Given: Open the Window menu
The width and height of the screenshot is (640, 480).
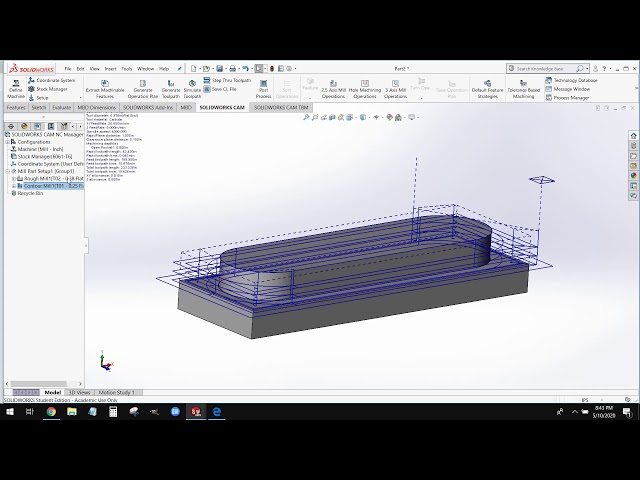Looking at the screenshot, I should click(145, 69).
